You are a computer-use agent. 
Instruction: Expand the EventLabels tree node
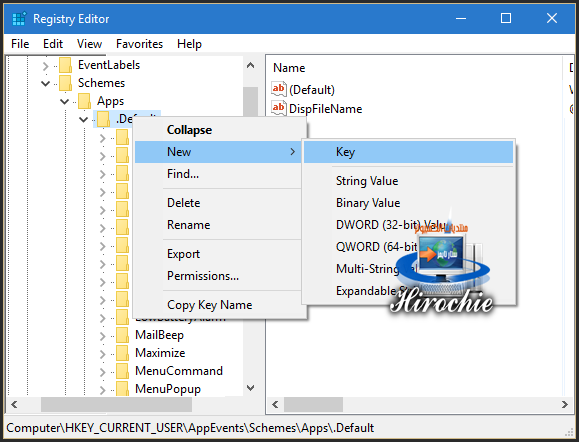pos(45,66)
